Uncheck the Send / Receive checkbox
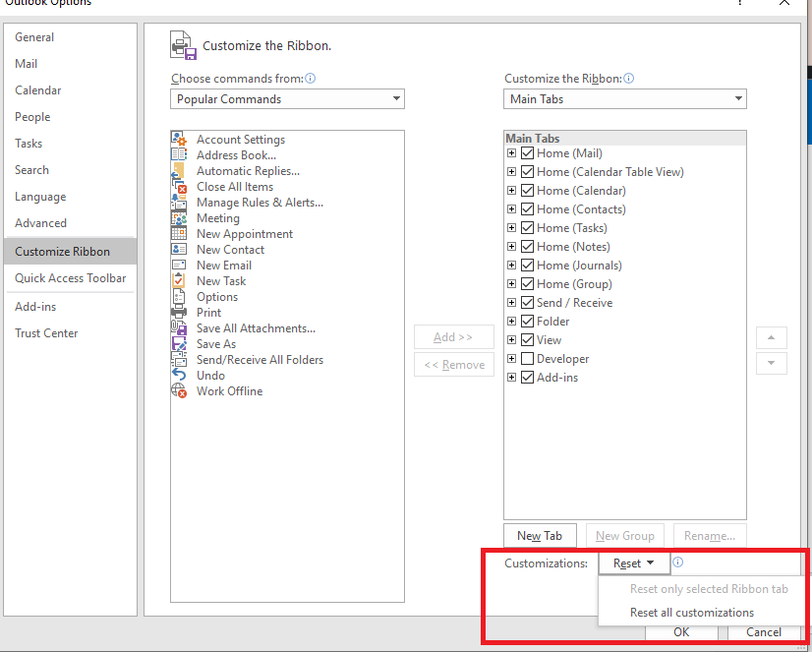The height and width of the screenshot is (652, 812). 527,303
